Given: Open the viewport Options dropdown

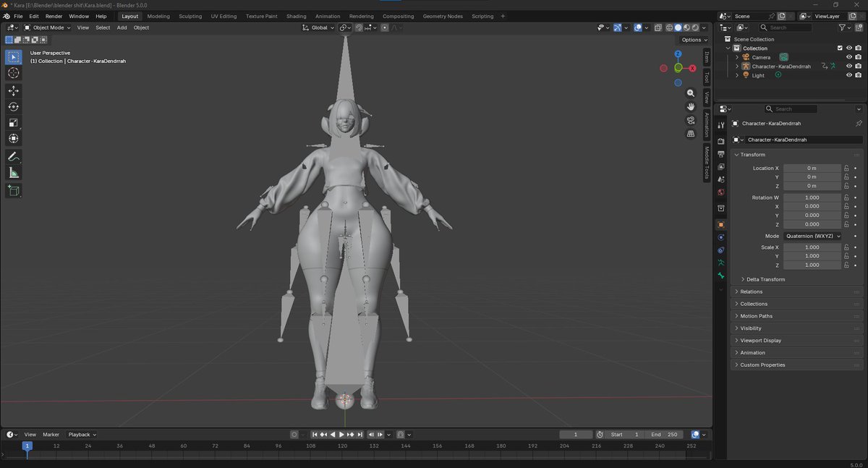Looking at the screenshot, I should [x=694, y=40].
